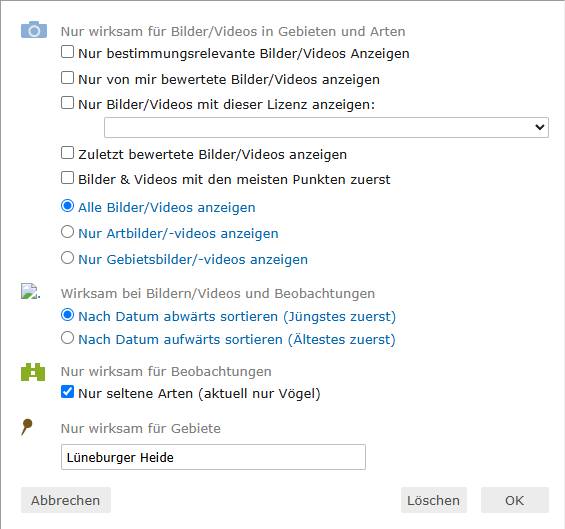
Task: Click the brown map pin Gebiete icon
Action: pyautogui.click(x=27, y=427)
